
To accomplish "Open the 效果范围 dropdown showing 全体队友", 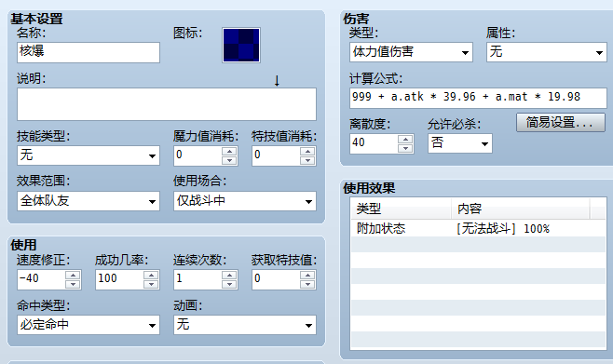I will pyautogui.click(x=89, y=201).
